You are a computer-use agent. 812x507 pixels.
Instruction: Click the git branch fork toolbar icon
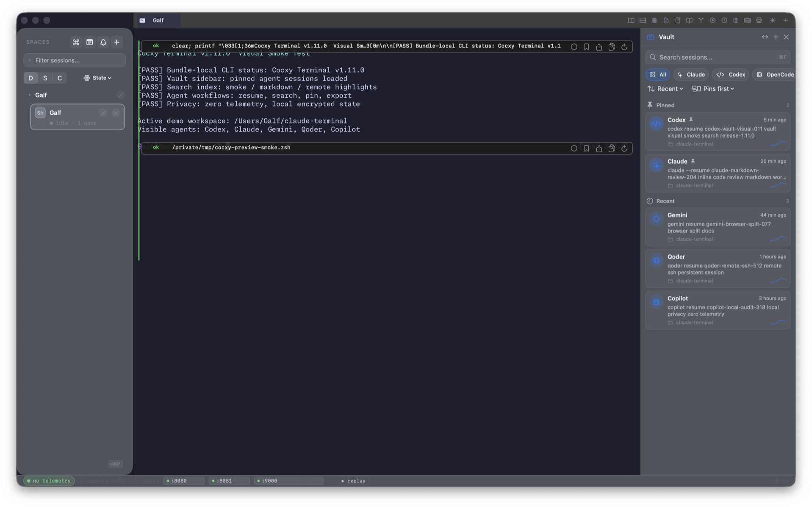[x=701, y=20]
